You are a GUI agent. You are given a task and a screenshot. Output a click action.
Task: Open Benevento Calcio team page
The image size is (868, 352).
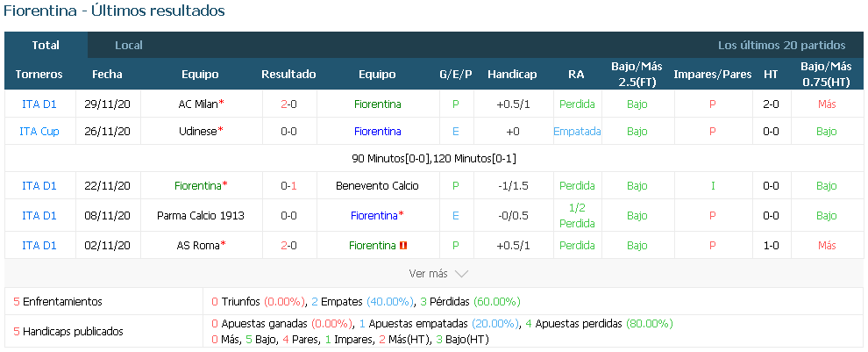(377, 186)
